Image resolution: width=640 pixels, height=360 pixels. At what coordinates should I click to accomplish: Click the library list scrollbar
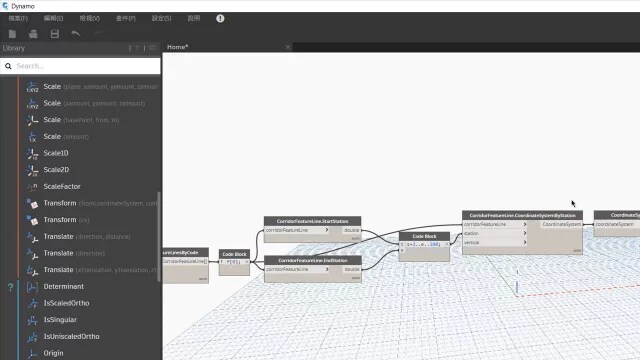(x=159, y=237)
